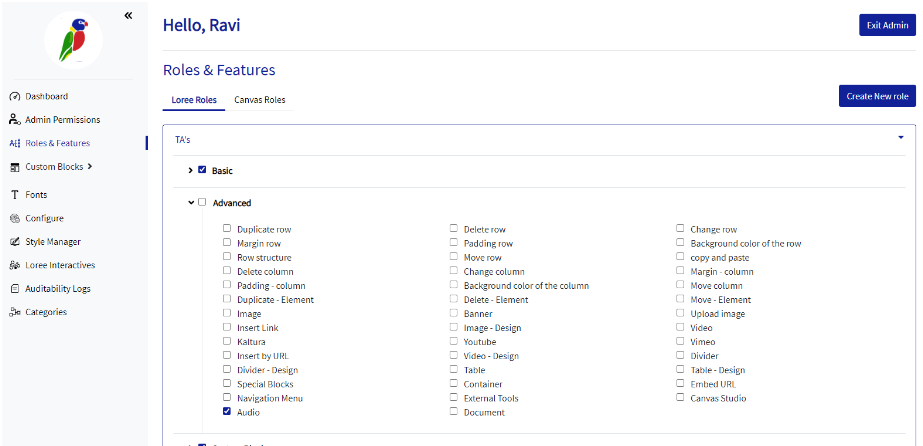The height and width of the screenshot is (446, 923).
Task: Click the Exit Admin button
Action: (x=887, y=25)
